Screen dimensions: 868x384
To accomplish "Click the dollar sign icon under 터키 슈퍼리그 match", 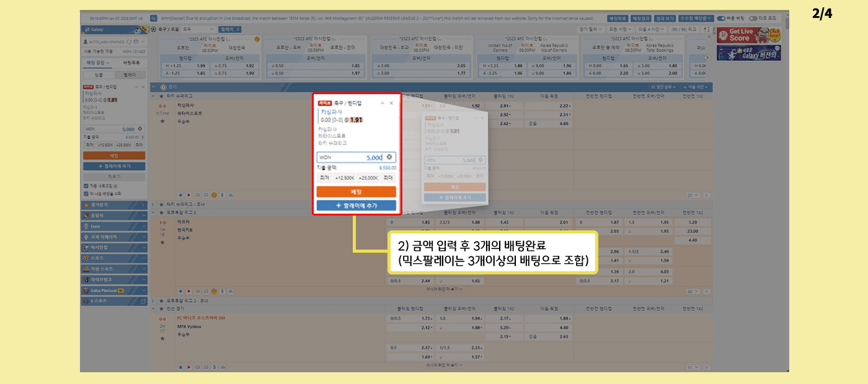I will pyautogui.click(x=222, y=195).
